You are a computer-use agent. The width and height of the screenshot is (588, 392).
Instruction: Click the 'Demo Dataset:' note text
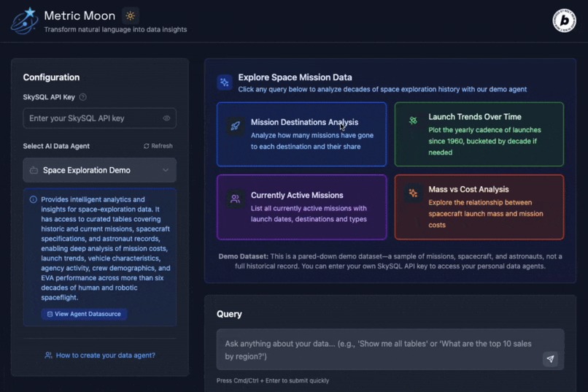click(x=244, y=256)
